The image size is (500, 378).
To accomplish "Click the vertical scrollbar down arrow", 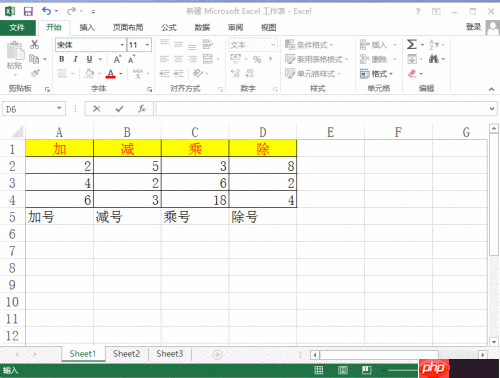I will point(494,342).
